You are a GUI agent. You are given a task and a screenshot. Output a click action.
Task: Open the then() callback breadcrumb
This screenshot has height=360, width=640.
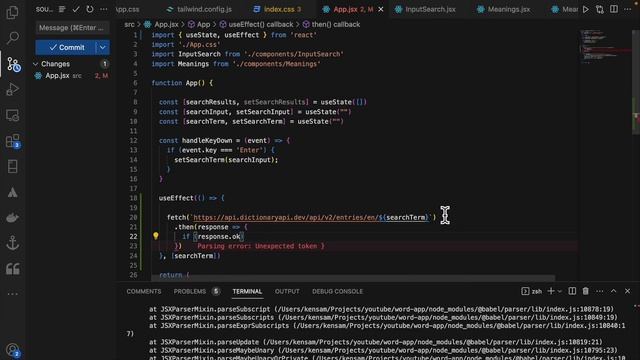(x=331, y=24)
